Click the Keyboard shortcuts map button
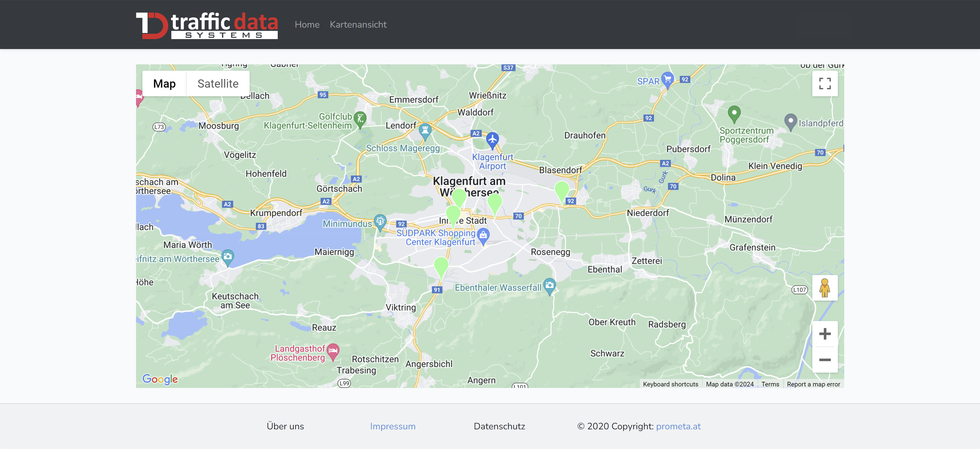 tap(670, 384)
